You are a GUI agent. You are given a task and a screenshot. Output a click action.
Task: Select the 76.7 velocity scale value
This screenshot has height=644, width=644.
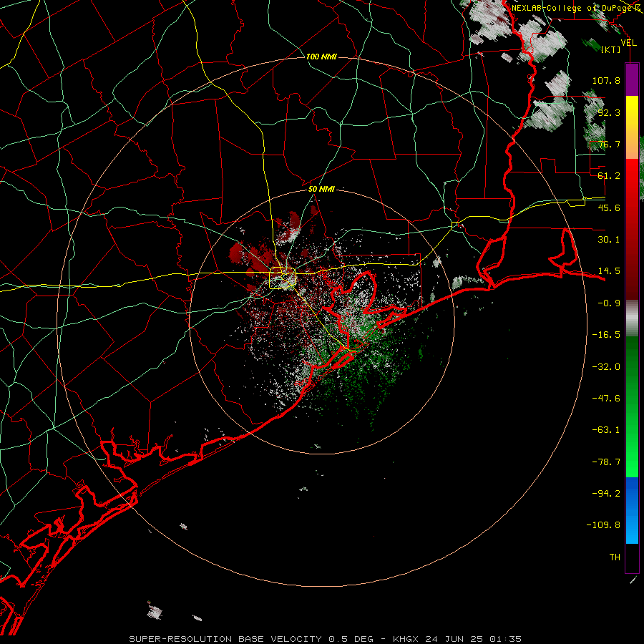[x=609, y=144]
